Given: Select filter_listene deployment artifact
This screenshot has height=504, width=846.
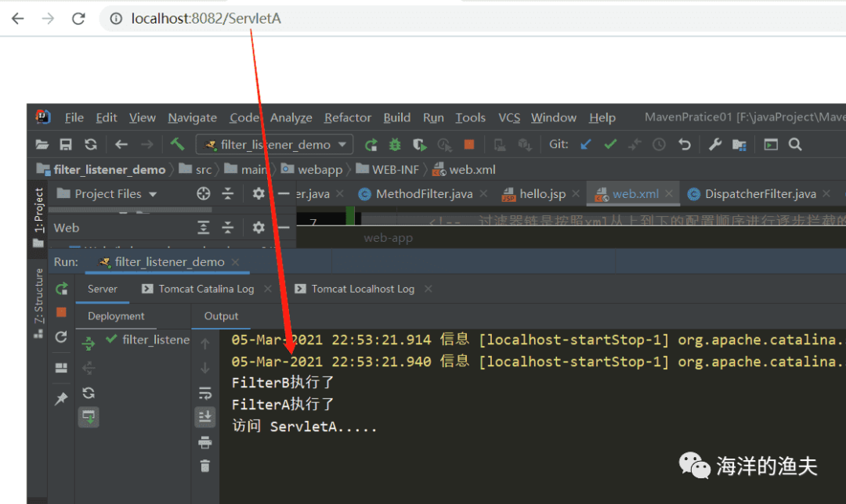Looking at the screenshot, I should [148, 340].
